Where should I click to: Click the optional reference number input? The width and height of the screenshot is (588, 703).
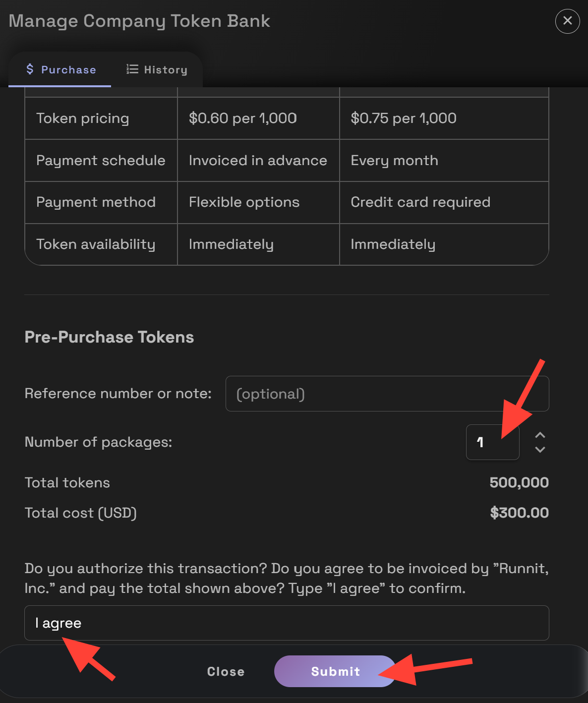tap(387, 394)
